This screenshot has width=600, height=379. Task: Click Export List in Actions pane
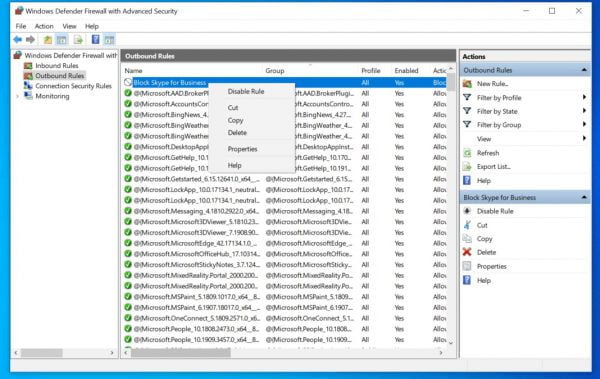click(x=493, y=167)
